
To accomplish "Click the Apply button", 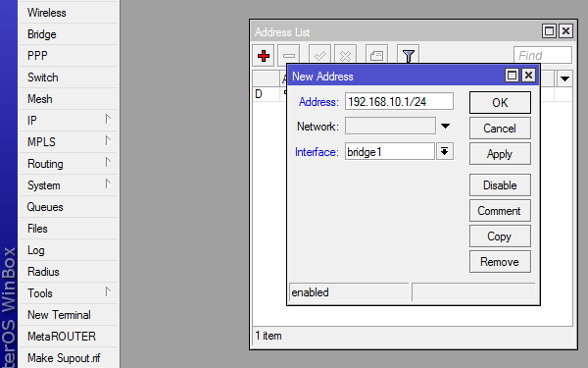I will point(500,154).
